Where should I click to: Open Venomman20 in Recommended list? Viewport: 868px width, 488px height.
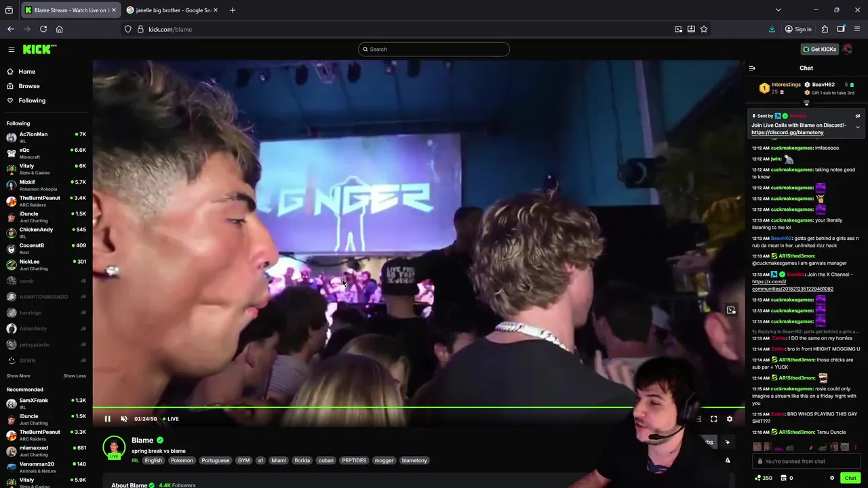(46, 467)
